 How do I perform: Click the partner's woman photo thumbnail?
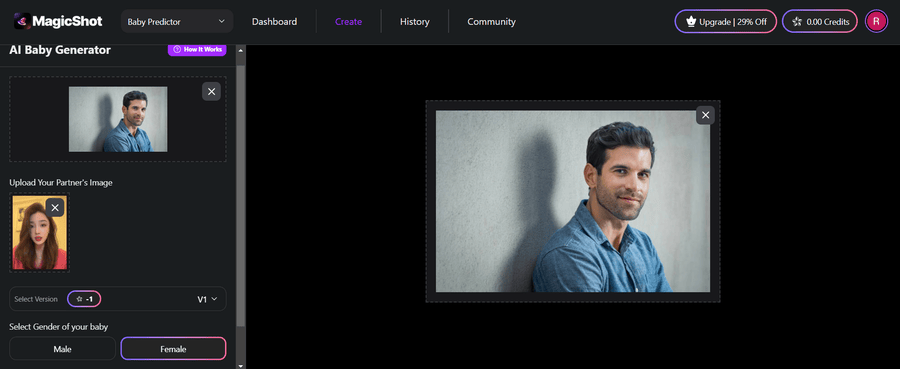(x=40, y=232)
